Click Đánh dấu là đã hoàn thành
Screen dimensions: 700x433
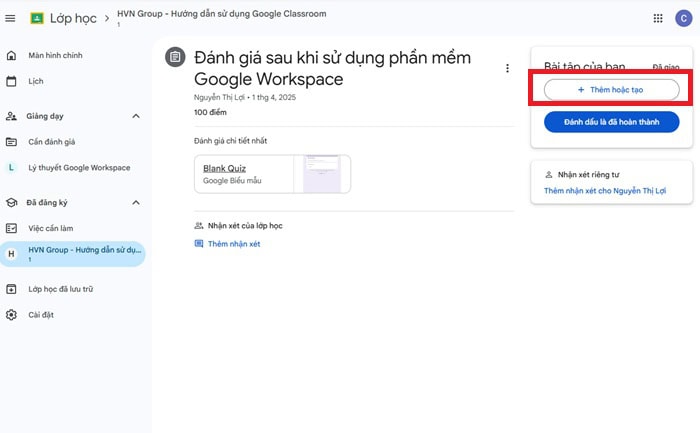tap(611, 122)
